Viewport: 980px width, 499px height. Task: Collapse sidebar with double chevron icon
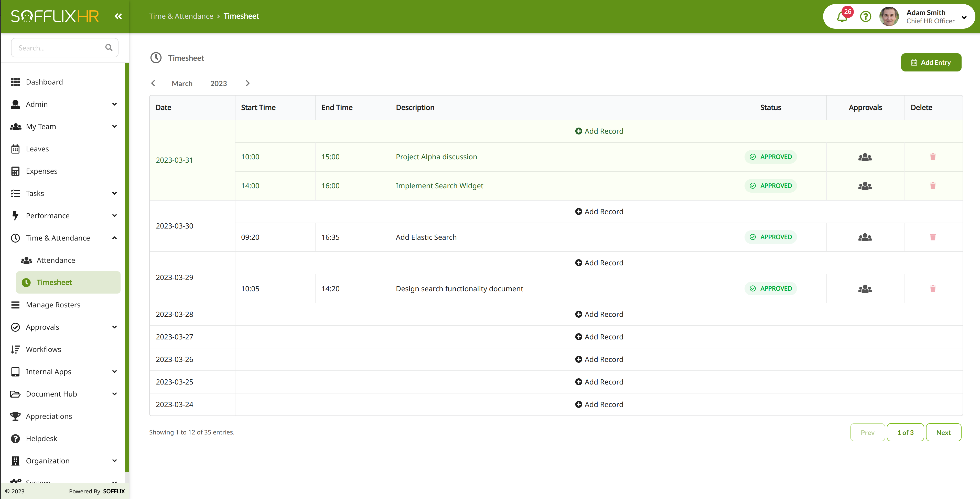(118, 16)
